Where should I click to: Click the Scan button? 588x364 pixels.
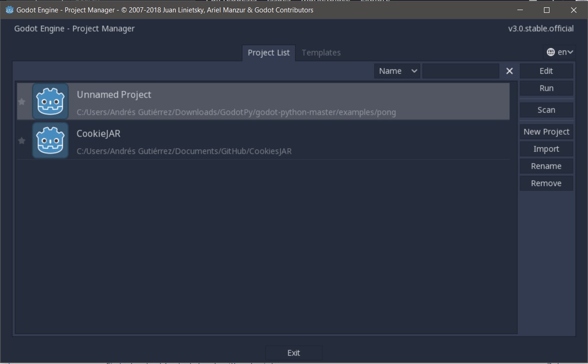(x=546, y=110)
